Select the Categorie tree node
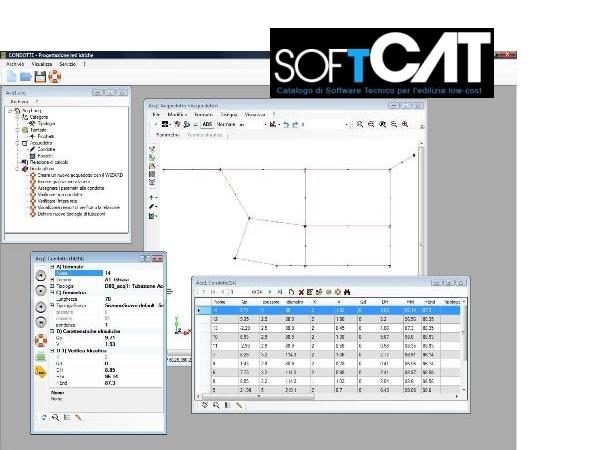 pyautogui.click(x=39, y=117)
